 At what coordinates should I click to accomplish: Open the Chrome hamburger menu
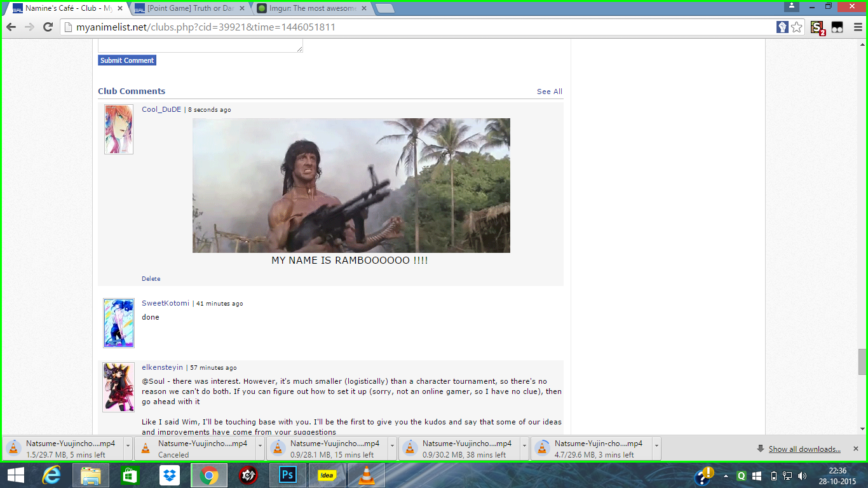pos(858,27)
